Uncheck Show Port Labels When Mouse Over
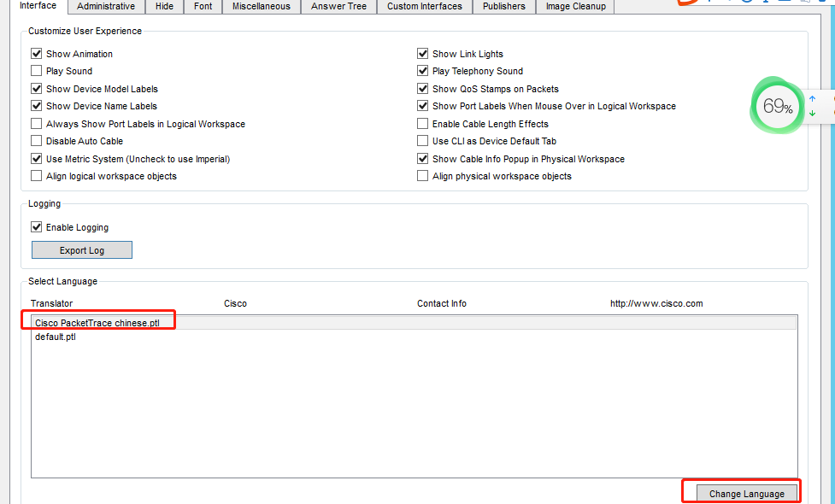The height and width of the screenshot is (504, 835). point(422,106)
